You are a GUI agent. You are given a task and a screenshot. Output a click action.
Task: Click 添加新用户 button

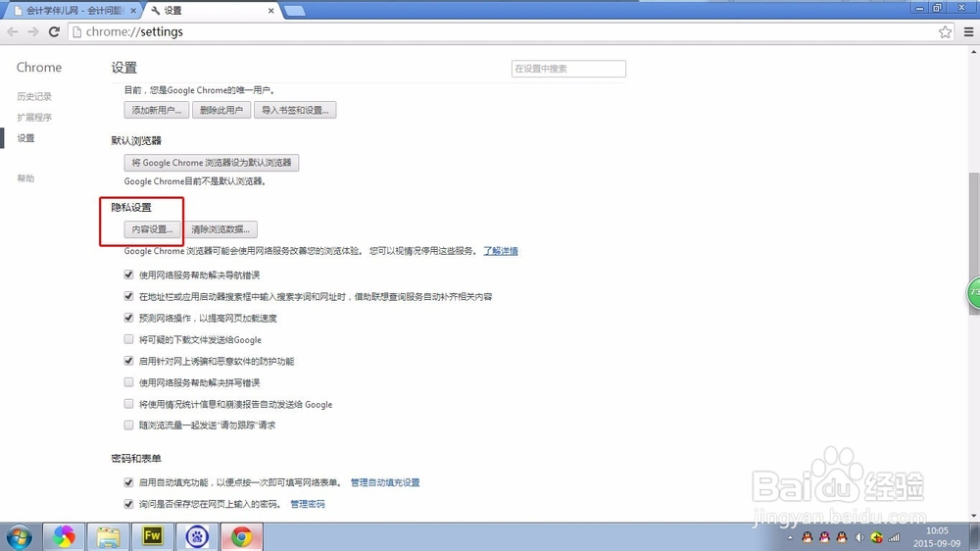click(156, 110)
